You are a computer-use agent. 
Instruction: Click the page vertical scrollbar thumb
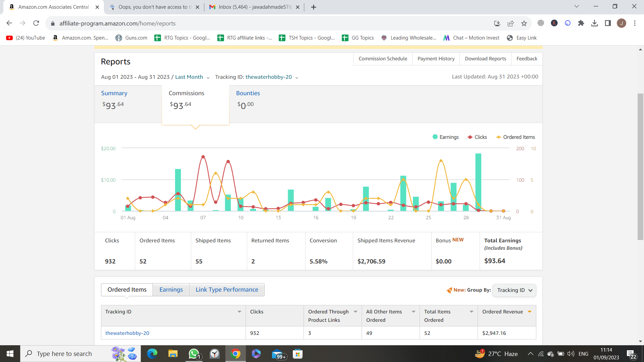tap(640, 167)
